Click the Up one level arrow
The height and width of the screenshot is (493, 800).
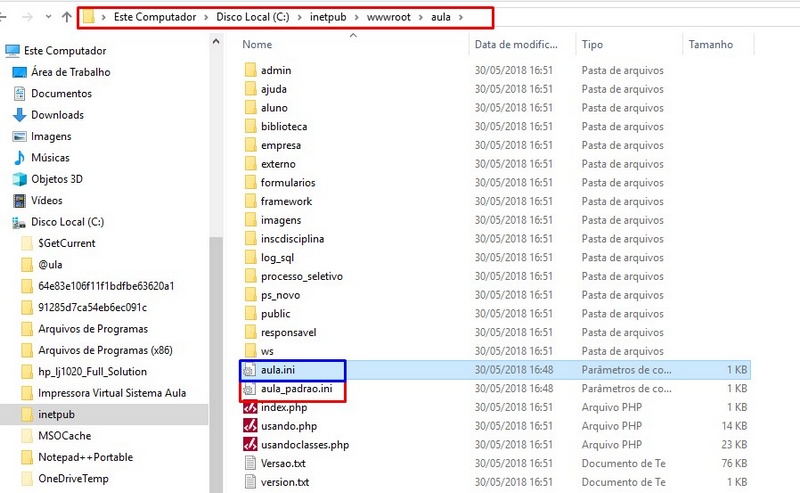pyautogui.click(x=66, y=17)
